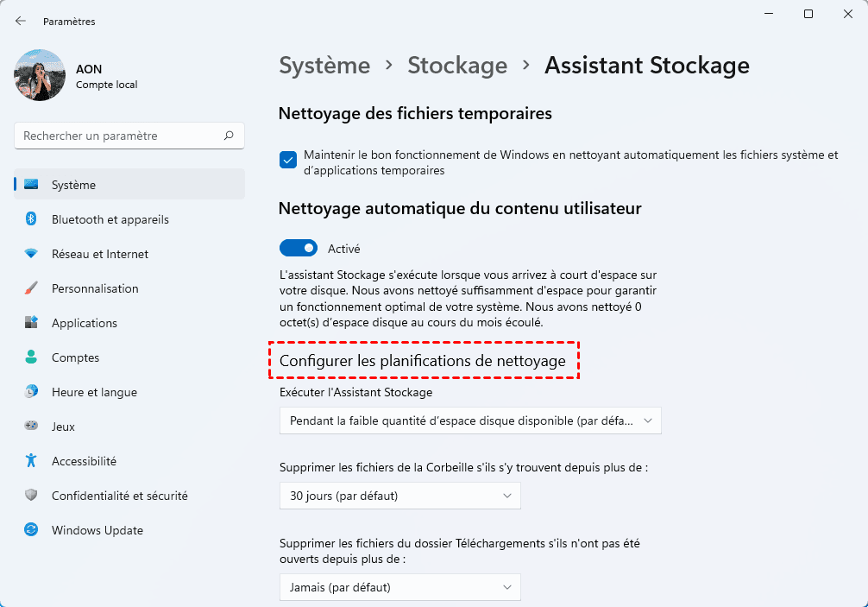Click the Bluetooth et appareils icon
Screen dimensions: 868x607
(31, 219)
